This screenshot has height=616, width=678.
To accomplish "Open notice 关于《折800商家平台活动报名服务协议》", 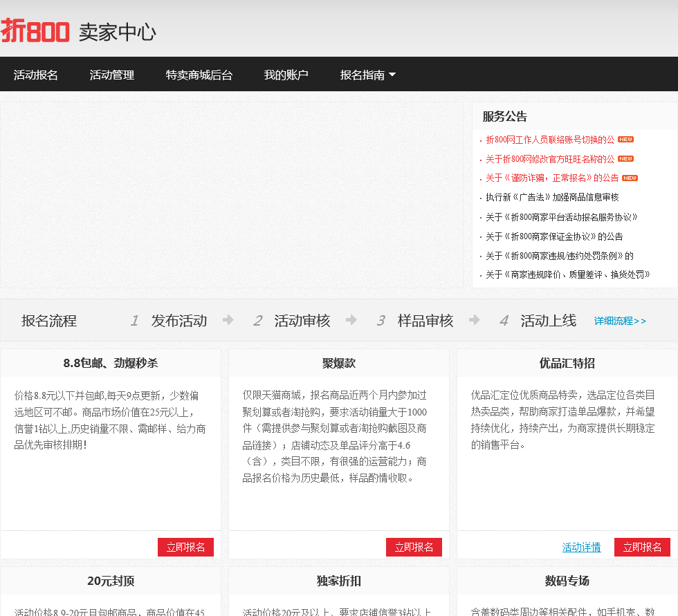I will 561,217.
